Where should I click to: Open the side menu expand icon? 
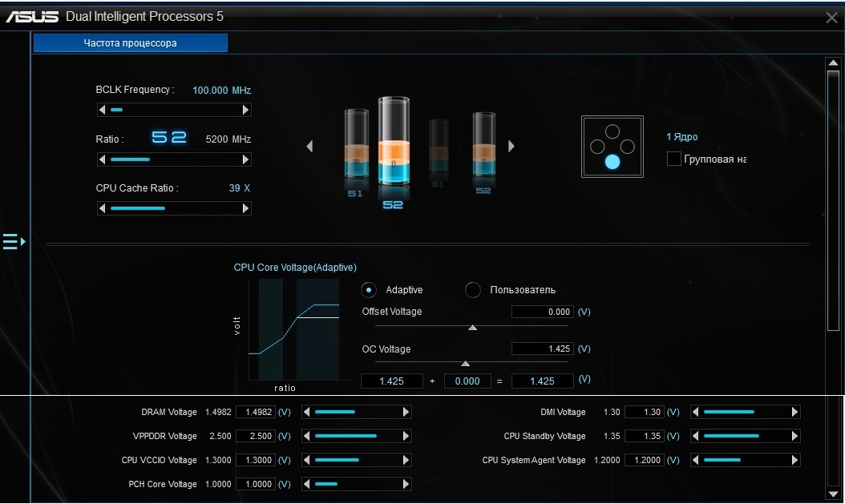(14, 241)
